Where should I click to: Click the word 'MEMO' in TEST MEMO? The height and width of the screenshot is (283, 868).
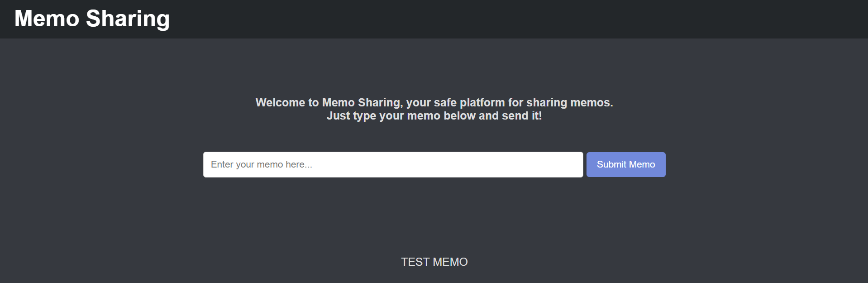[450, 262]
